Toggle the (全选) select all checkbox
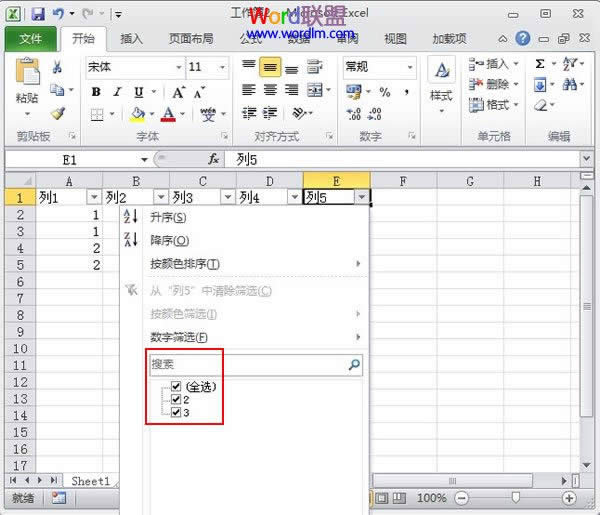 coord(176,386)
